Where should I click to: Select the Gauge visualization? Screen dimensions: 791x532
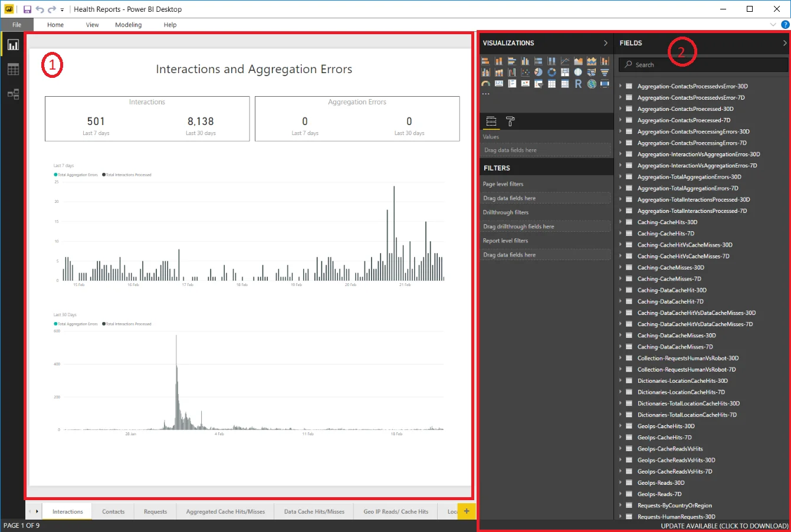point(485,83)
